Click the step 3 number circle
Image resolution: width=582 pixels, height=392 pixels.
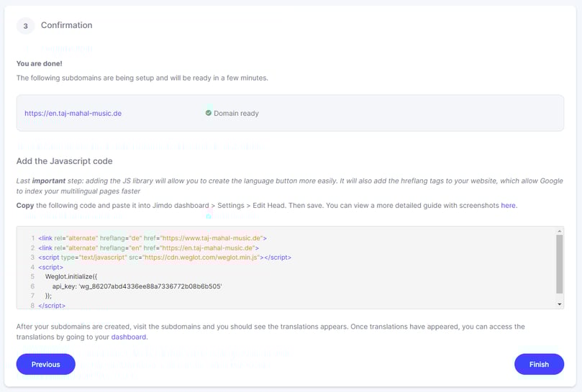point(25,26)
